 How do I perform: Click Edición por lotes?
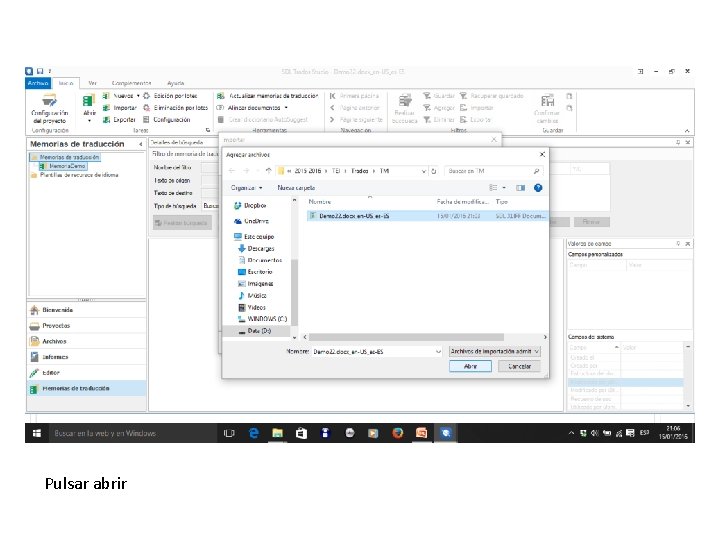[170, 96]
